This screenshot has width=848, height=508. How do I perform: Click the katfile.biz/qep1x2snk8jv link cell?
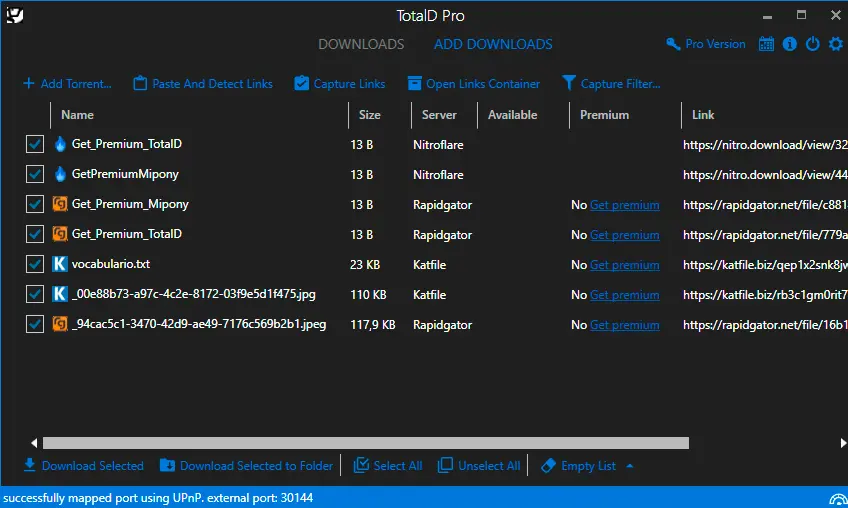tap(765, 265)
